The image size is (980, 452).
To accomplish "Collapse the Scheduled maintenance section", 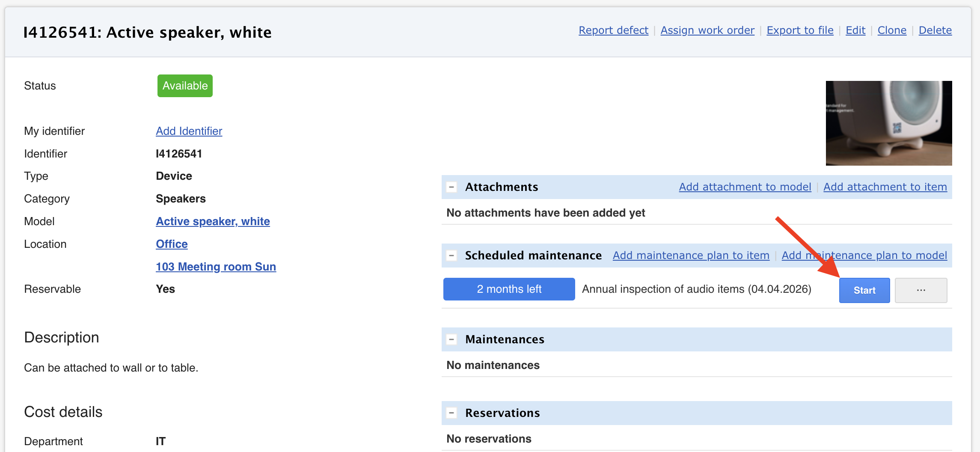I will pyautogui.click(x=451, y=256).
